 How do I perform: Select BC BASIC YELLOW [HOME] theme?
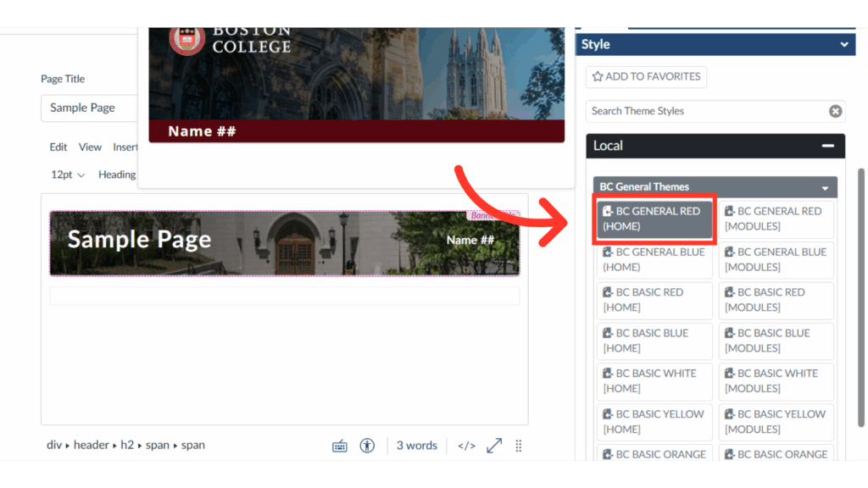coord(654,422)
